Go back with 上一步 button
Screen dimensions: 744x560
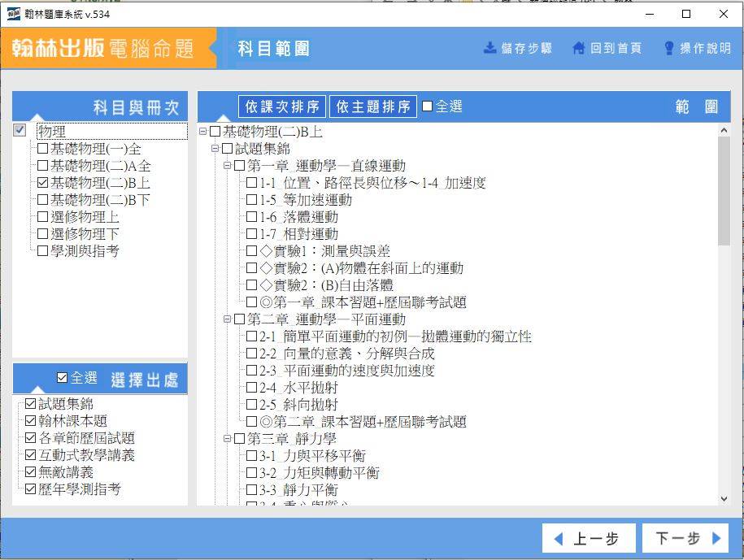pyautogui.click(x=589, y=538)
